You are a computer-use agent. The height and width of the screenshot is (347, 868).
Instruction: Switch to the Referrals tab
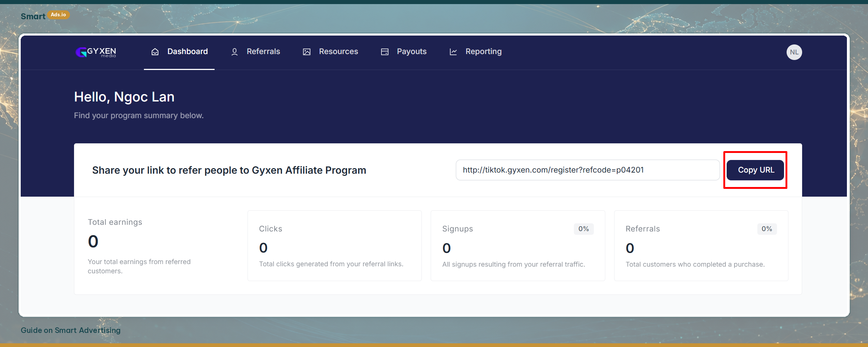(x=256, y=52)
